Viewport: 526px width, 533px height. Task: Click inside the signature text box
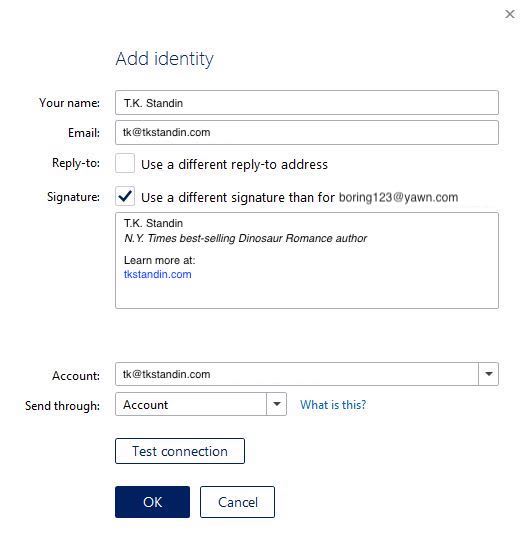[307, 260]
